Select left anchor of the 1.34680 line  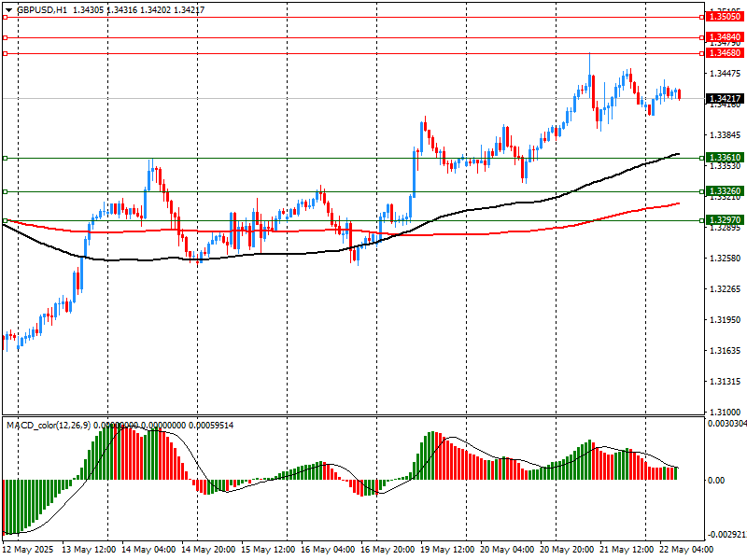pos(6,53)
